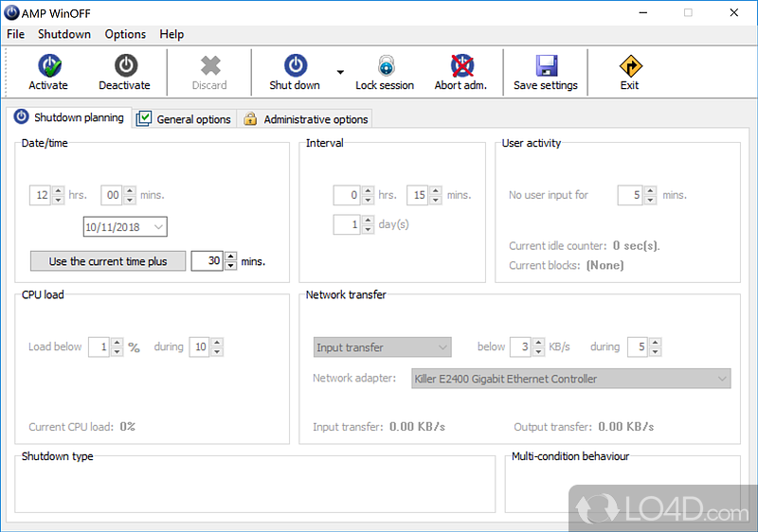Click the Activate toolbar icon

tap(48, 66)
